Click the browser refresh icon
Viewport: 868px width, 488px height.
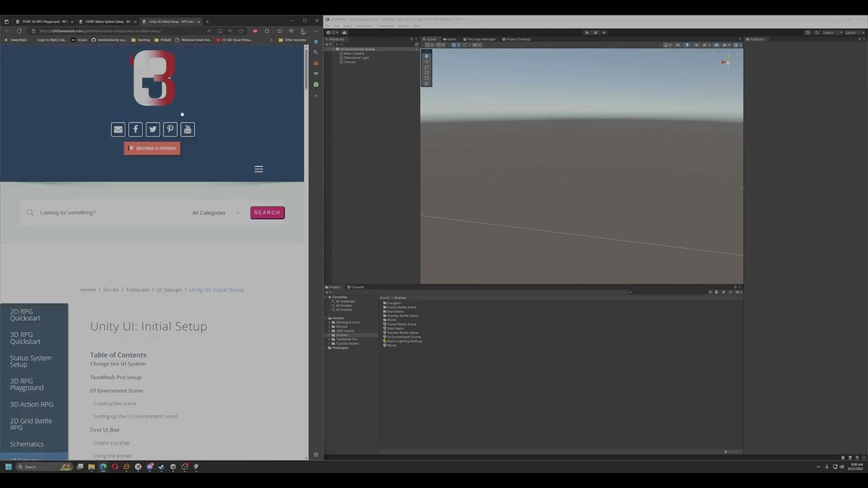(x=19, y=30)
